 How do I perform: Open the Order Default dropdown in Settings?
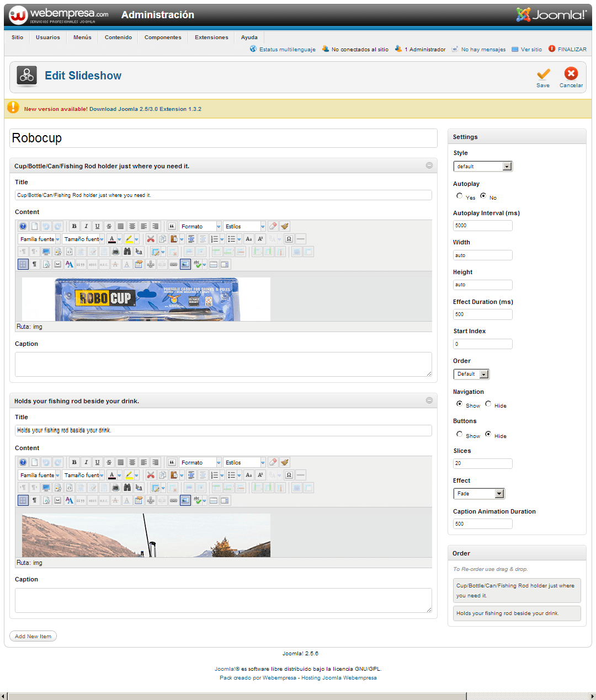[471, 374]
